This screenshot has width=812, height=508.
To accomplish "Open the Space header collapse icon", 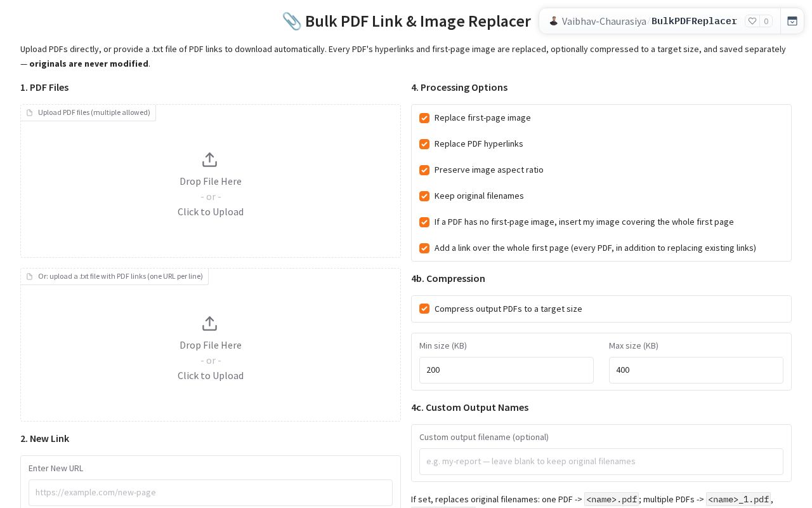I will (x=792, y=21).
